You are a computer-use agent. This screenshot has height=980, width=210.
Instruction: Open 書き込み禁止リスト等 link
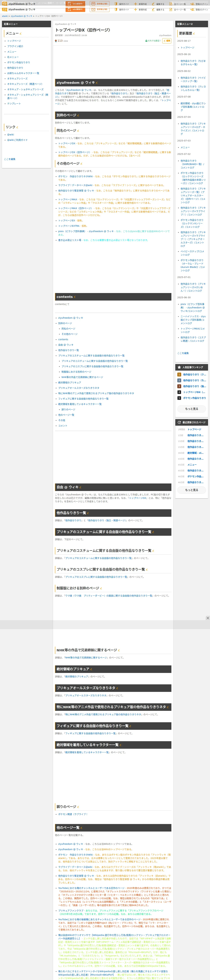pos(70,240)
